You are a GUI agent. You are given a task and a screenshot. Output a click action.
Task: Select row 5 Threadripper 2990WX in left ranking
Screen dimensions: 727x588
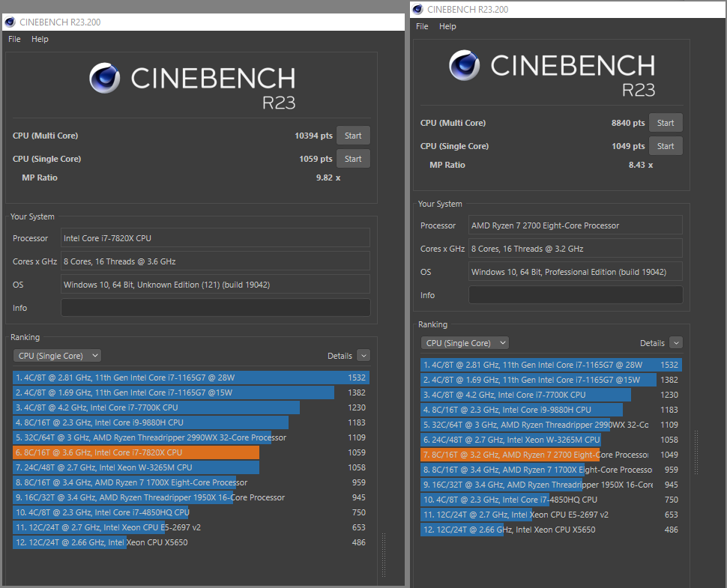[x=191, y=437]
